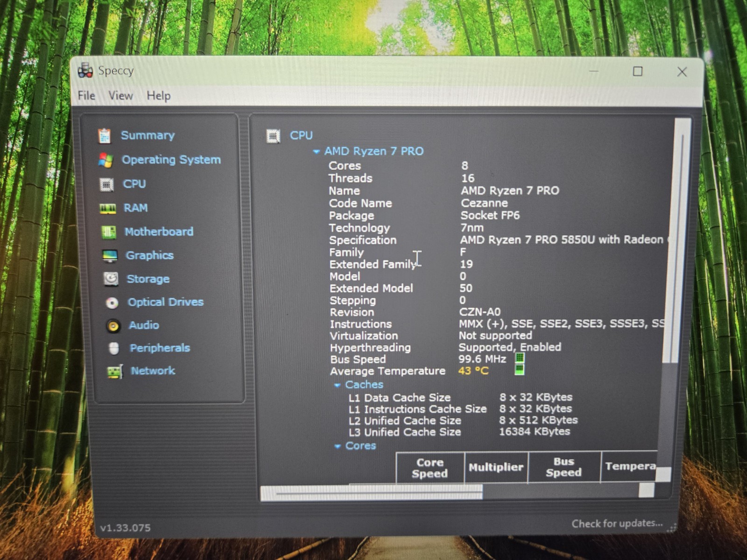Viewport: 747px width, 560px height.
Task: Click the Operating System Windows flag icon
Action: 106,160
